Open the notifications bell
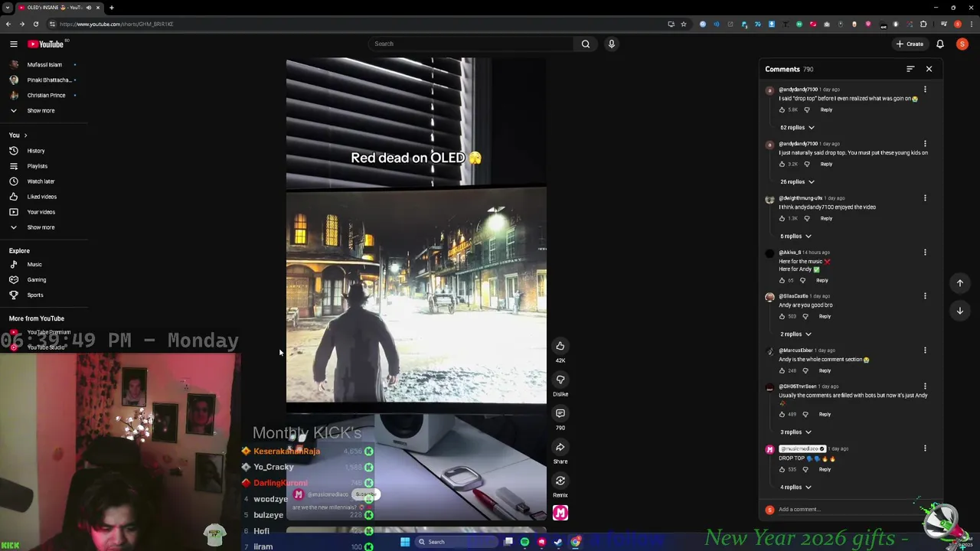The width and height of the screenshot is (980, 551). point(940,44)
